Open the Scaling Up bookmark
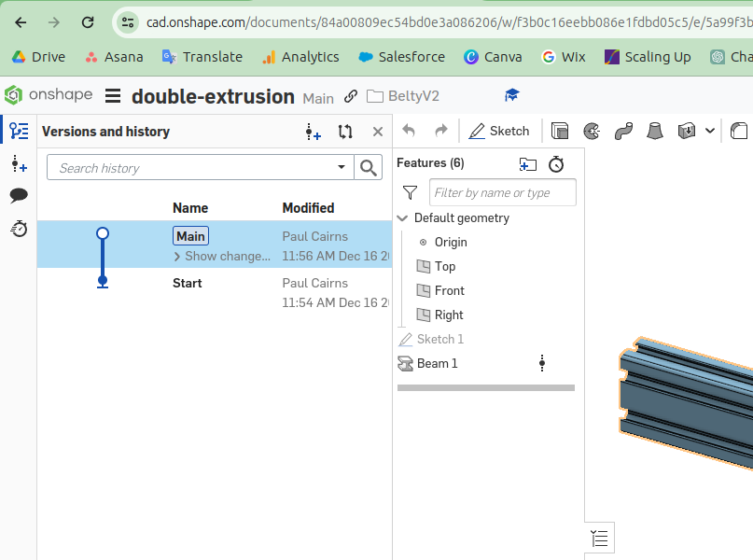 tap(648, 57)
